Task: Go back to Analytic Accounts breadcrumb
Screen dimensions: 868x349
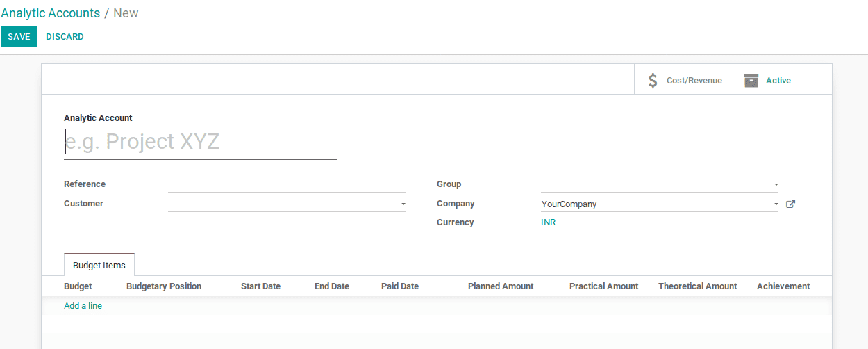Action: click(x=51, y=13)
